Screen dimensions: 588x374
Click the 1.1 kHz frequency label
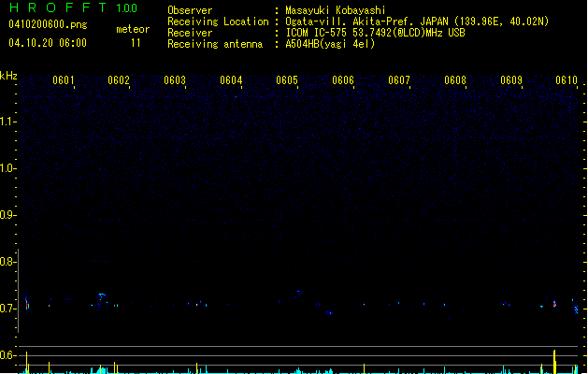tap(7, 122)
